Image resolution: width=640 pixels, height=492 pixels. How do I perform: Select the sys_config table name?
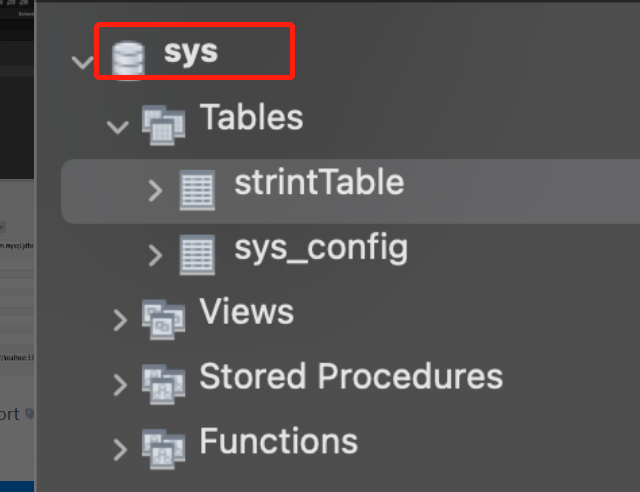[321, 249]
